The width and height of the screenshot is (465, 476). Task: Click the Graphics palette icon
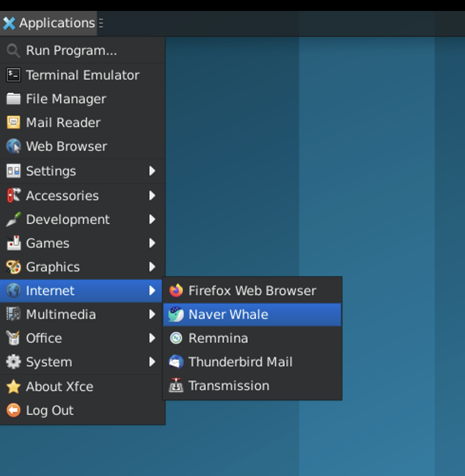click(13, 267)
